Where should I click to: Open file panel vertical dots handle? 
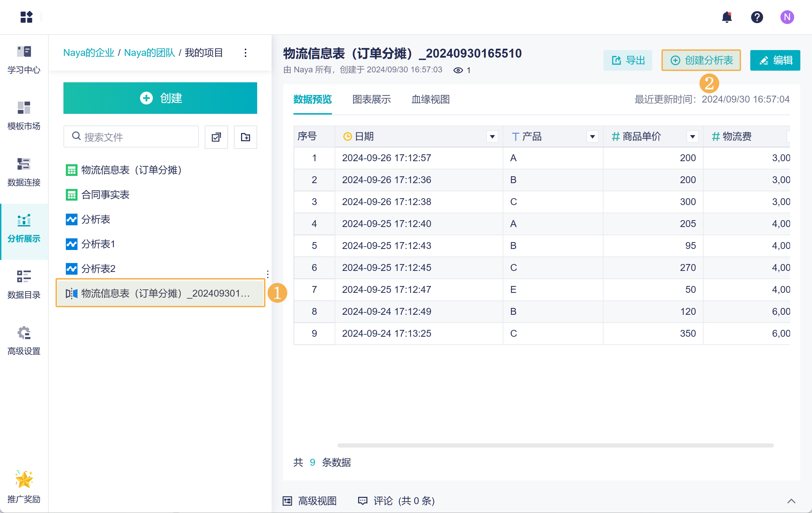pyautogui.click(x=268, y=274)
